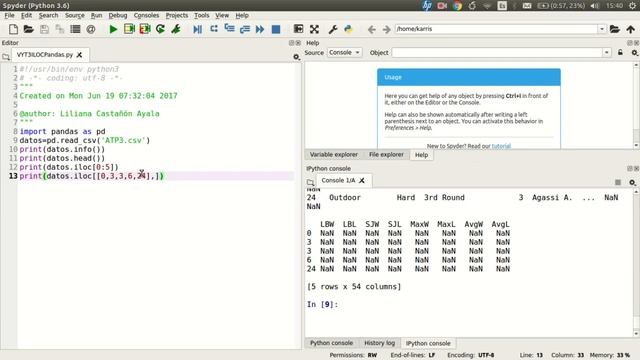The image size is (640, 360).
Task: Expand the Object field dropdown arrow
Action: pos(607,53)
